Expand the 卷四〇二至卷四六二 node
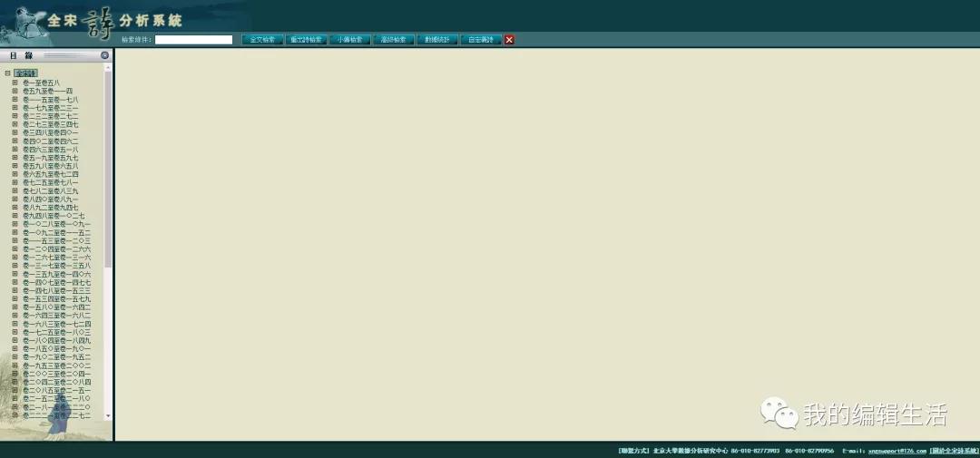Viewport: 980px width, 458px height. click(x=15, y=141)
